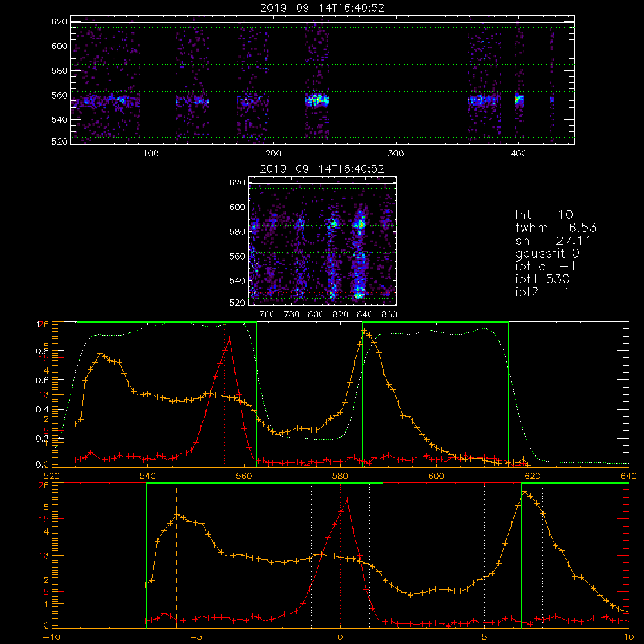Click the right thick green bar atop upper profile plot
This screenshot has height=644, width=644.
point(435,322)
